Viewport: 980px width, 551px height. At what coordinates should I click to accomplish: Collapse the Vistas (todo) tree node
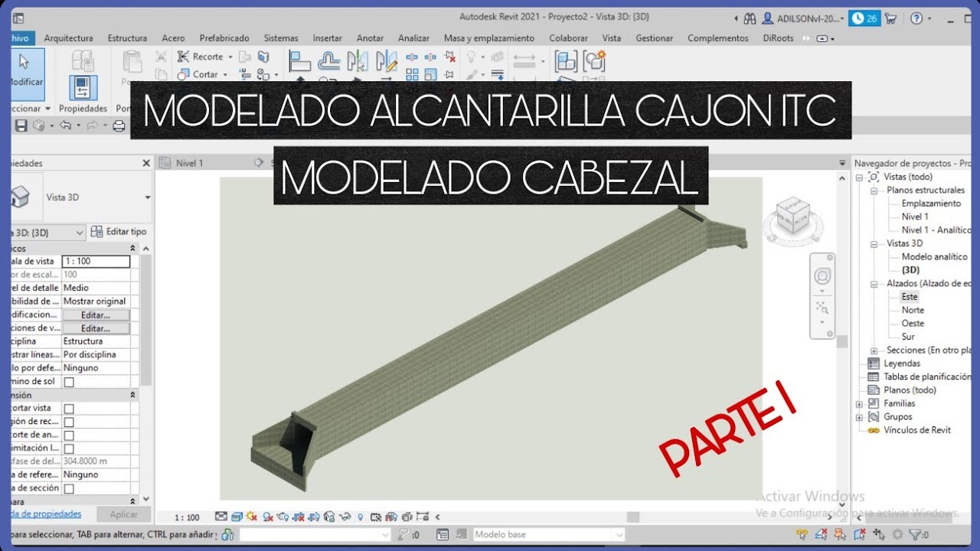pos(859,177)
